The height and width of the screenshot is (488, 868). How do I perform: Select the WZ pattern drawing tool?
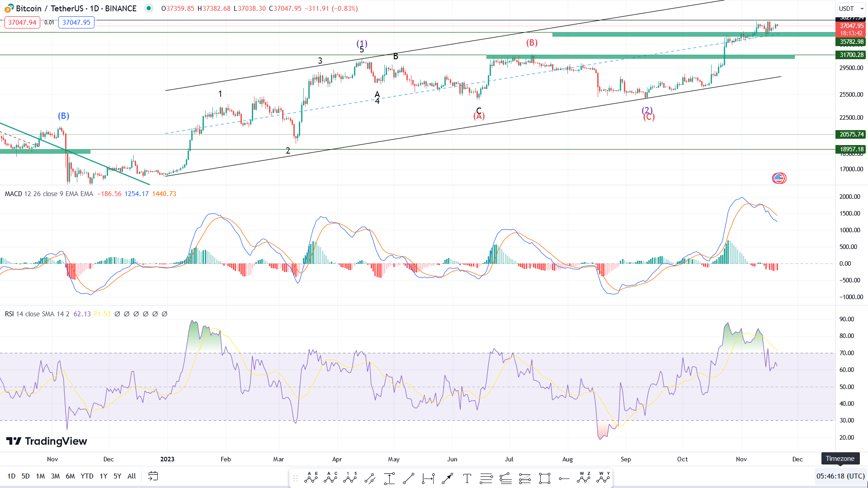click(583, 478)
